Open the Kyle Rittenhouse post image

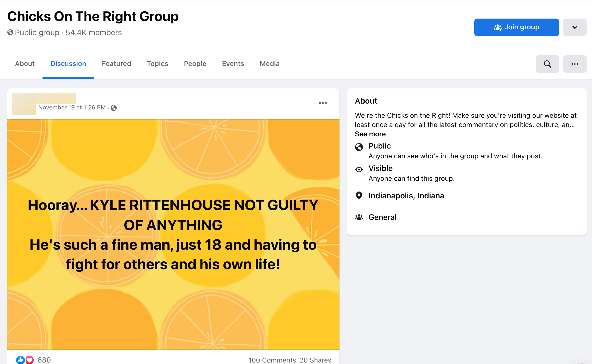pos(173,234)
